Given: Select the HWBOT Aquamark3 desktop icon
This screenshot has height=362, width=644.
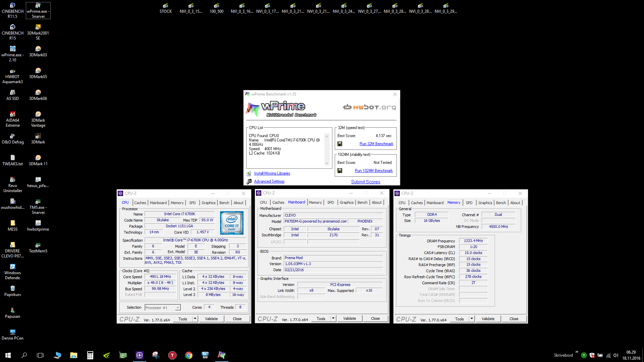Looking at the screenshot, I should click(x=12, y=76).
